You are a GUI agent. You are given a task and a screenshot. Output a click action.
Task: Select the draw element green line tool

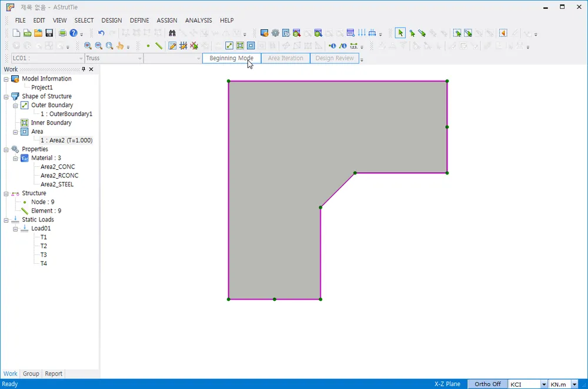click(x=159, y=46)
